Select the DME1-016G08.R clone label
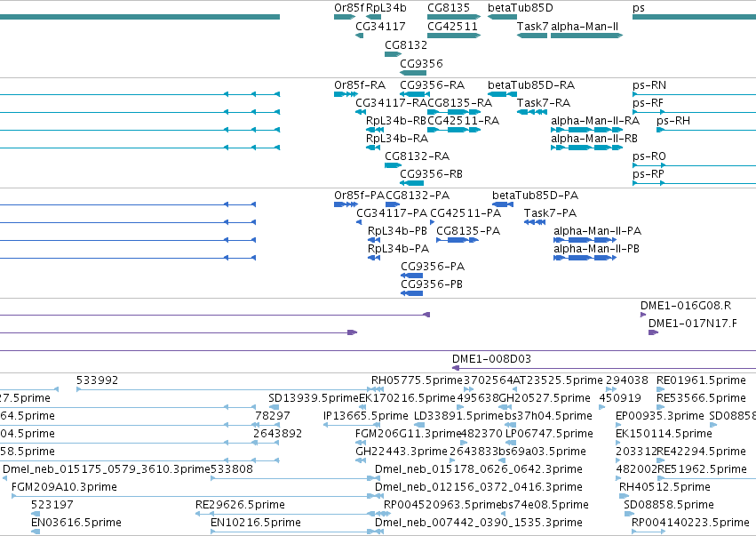 coord(686,306)
